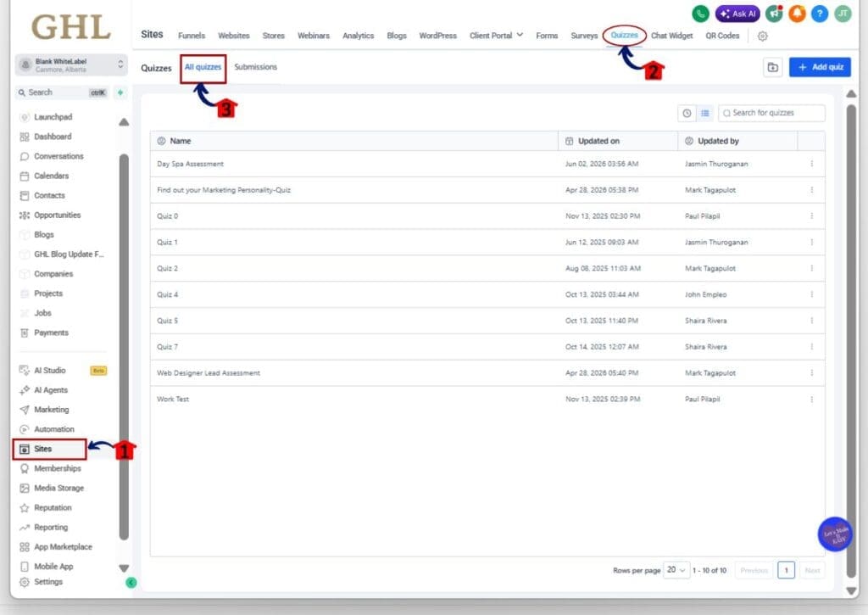Open actions menu for Quiz 2
The image size is (868, 615).
[811, 268]
